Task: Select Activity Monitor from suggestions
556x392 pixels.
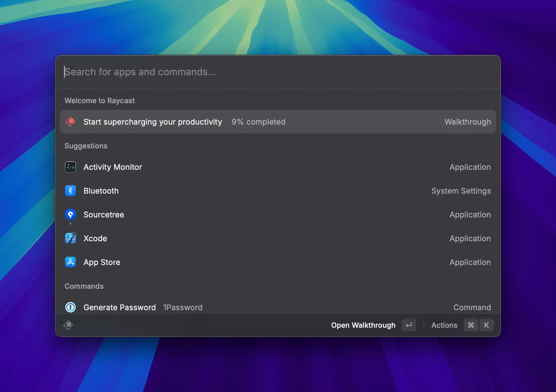Action: [x=113, y=167]
